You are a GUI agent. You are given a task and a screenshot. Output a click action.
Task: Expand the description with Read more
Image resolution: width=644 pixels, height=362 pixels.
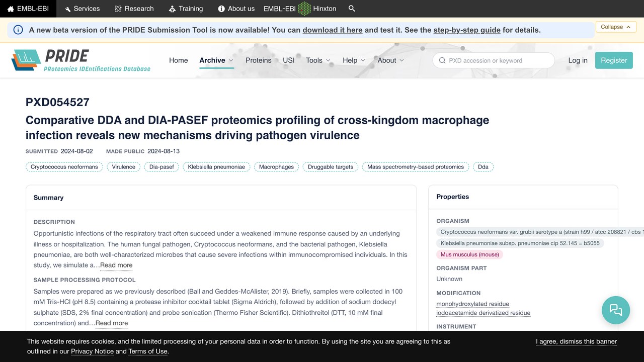coord(116,265)
